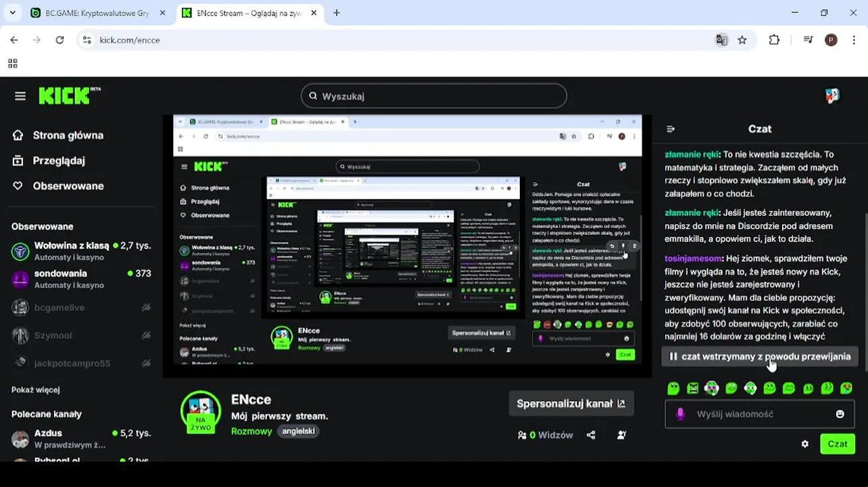This screenshot has height=487, width=868.
Task: Open Chrome profile P avatar
Action: pos(831,40)
